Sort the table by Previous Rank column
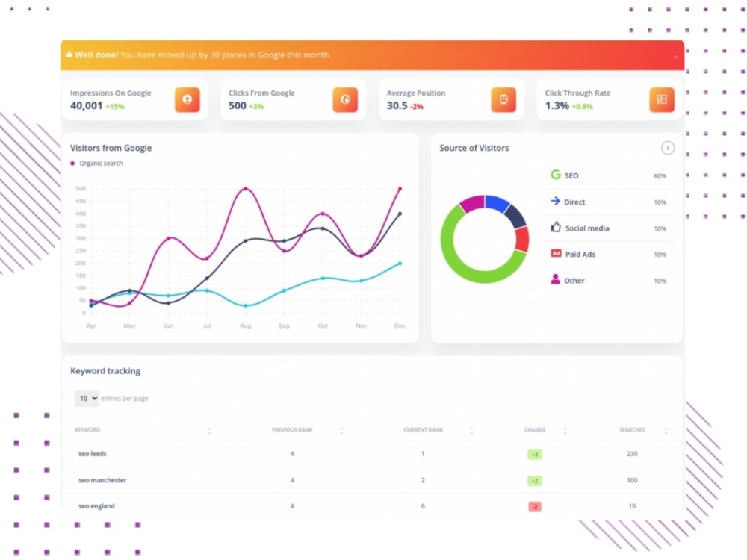This screenshot has height=560, width=747. tap(341, 431)
